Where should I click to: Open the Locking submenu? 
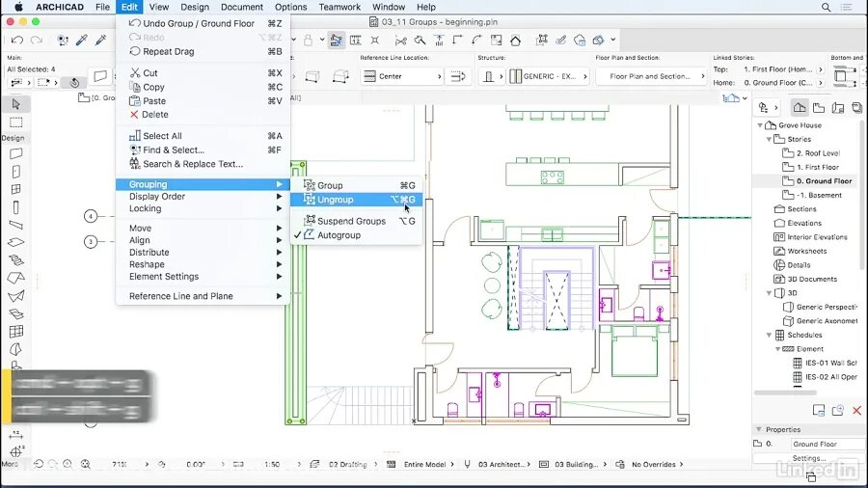(203, 208)
